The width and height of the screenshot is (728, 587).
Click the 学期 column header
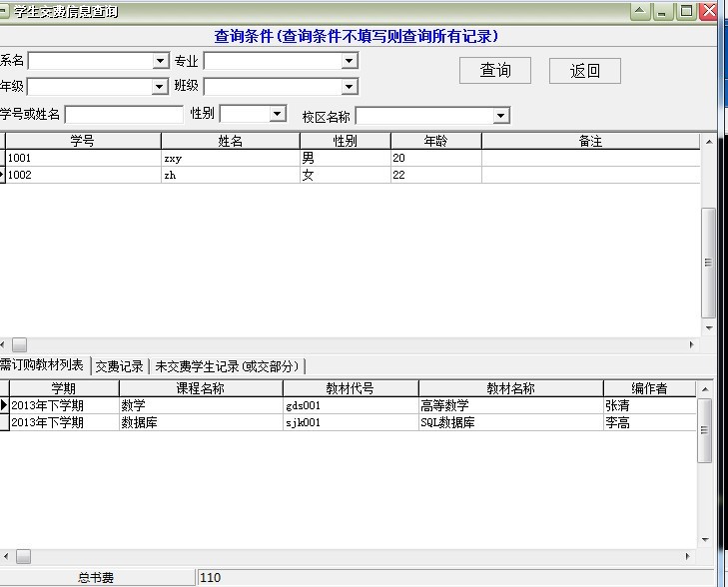[64, 388]
